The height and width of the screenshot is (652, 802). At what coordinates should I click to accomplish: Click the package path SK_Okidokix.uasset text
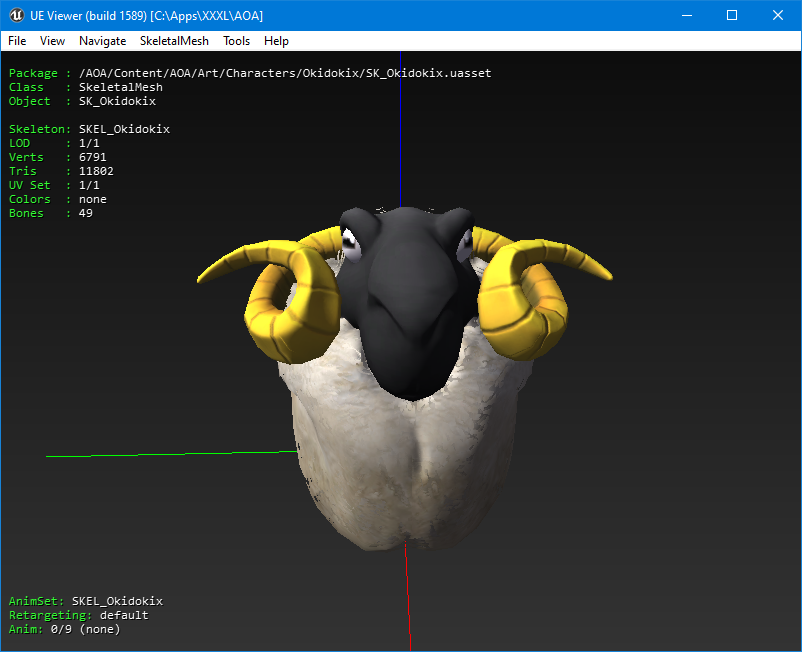[x=429, y=73]
